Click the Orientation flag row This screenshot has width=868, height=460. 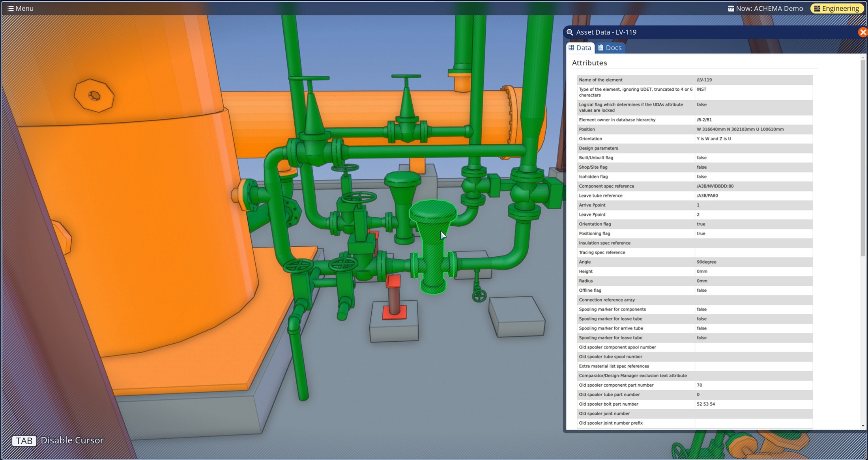point(695,224)
